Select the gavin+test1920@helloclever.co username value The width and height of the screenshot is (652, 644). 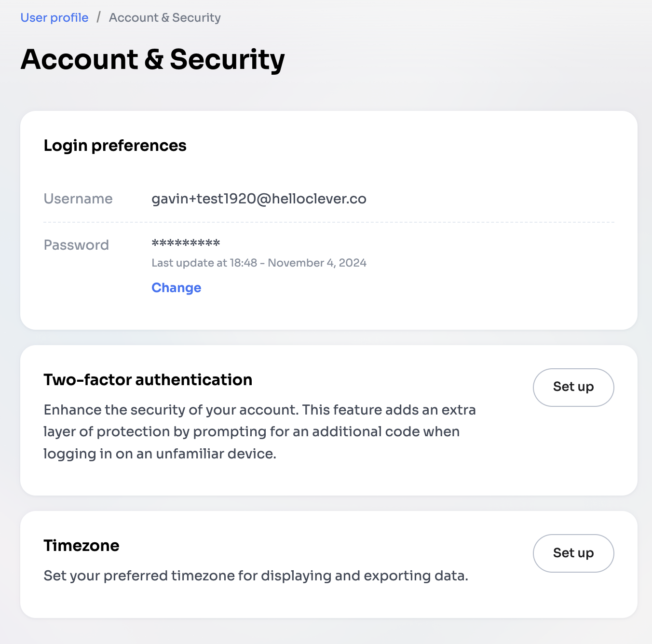coord(258,199)
